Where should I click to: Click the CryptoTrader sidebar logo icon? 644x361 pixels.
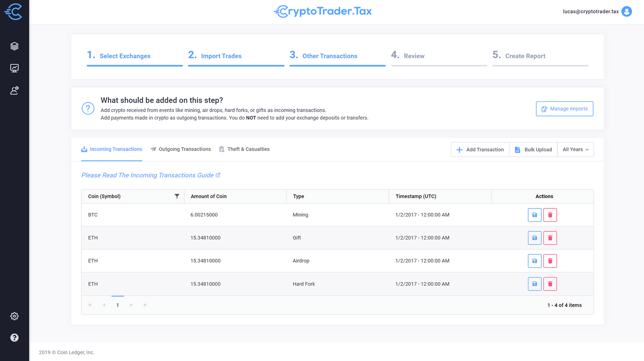click(13, 12)
